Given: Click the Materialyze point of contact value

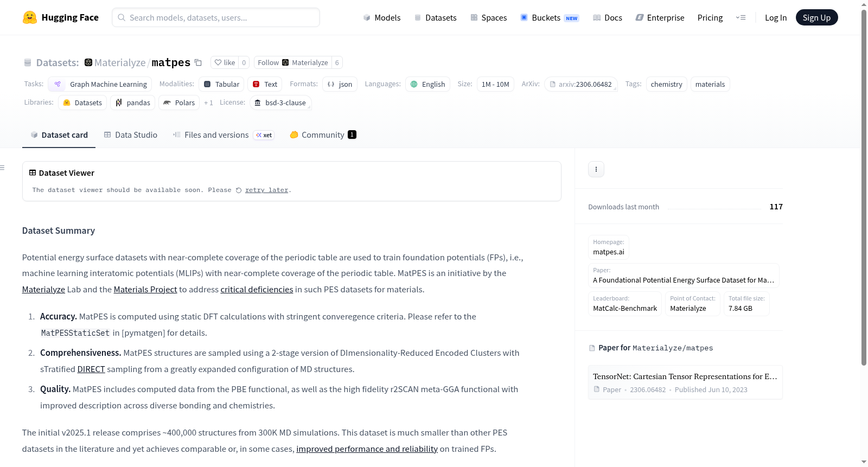Looking at the screenshot, I should point(688,308).
